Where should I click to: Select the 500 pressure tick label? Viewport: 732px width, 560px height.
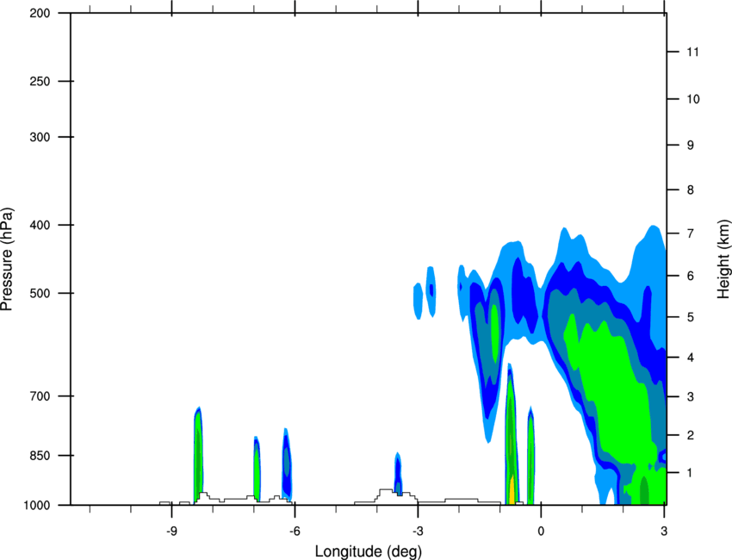click(x=40, y=293)
